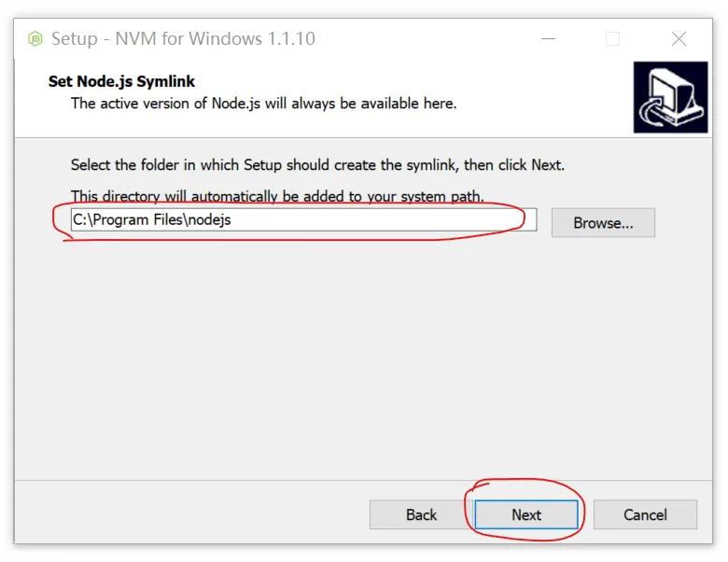Click the empty footer area left of Back
Screen dimensions: 728x562
click(187, 514)
